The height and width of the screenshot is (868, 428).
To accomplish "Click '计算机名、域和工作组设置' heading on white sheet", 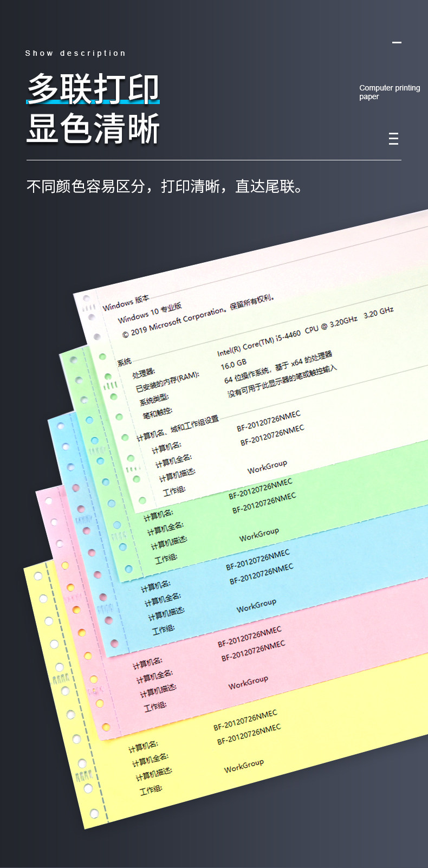I will point(177,428).
